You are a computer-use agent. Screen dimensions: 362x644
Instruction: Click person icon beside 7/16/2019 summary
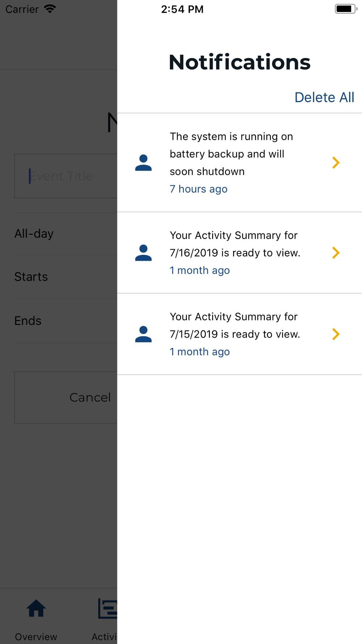pyautogui.click(x=143, y=253)
